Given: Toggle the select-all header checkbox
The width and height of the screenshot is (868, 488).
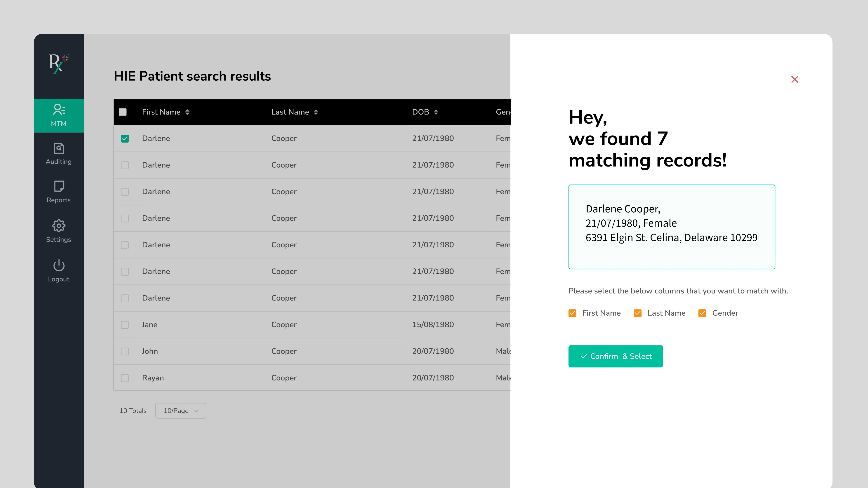Looking at the screenshot, I should (x=123, y=112).
